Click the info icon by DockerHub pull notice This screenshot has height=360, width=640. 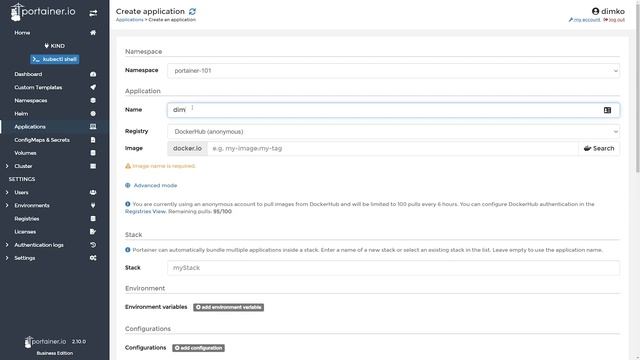(128, 204)
